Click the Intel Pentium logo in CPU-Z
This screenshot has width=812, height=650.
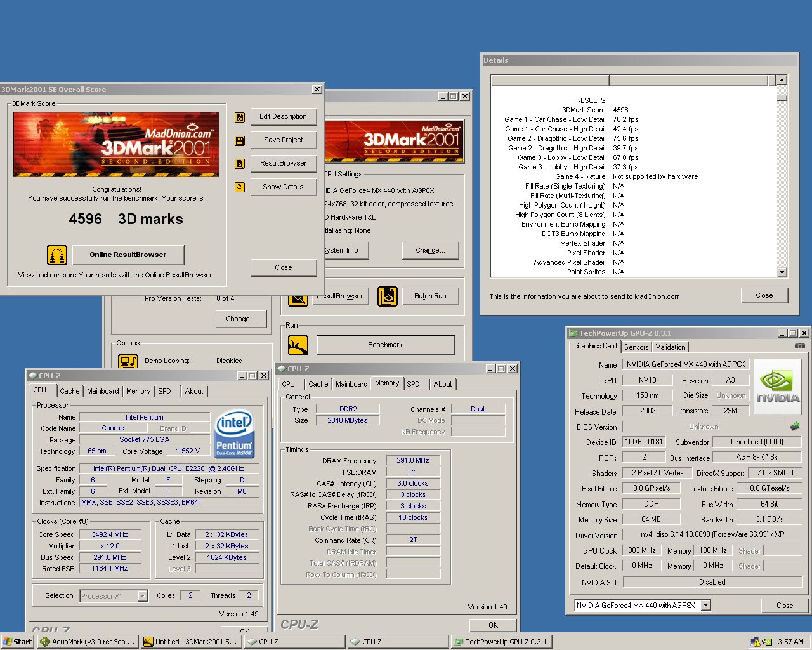click(234, 435)
